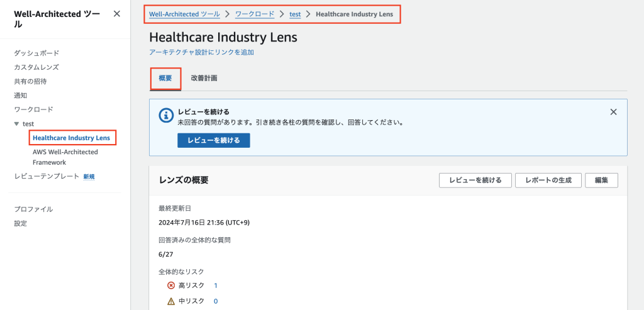644x310 pixels.
Task: Open プロファイル in the sidebar
Action: coord(34,209)
